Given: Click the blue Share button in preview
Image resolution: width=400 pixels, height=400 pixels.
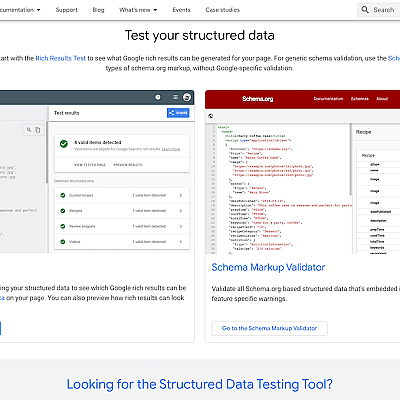Looking at the screenshot, I should [x=178, y=113].
